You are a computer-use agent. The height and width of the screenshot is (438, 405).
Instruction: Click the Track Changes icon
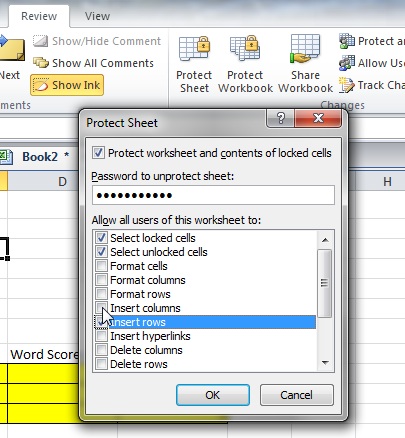click(347, 85)
